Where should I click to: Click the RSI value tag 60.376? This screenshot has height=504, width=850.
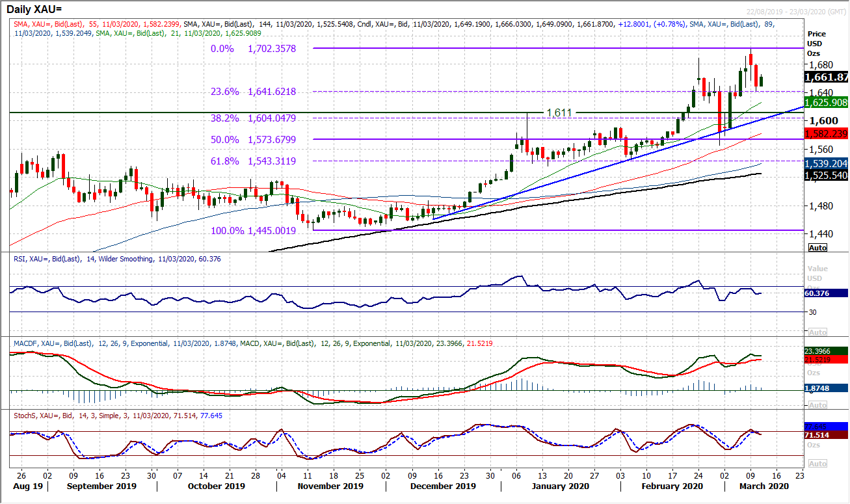[x=827, y=293]
